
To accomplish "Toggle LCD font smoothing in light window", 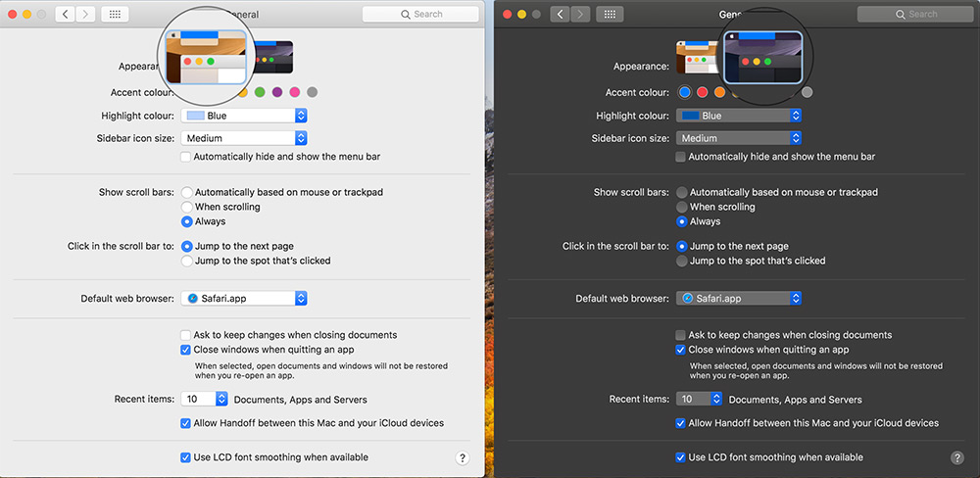I will (x=185, y=457).
